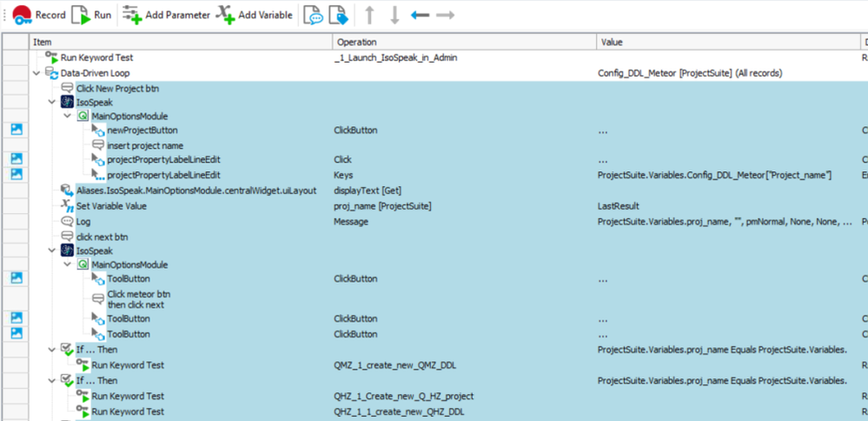
Task: Click the append comment toolbar icon
Action: click(x=314, y=16)
